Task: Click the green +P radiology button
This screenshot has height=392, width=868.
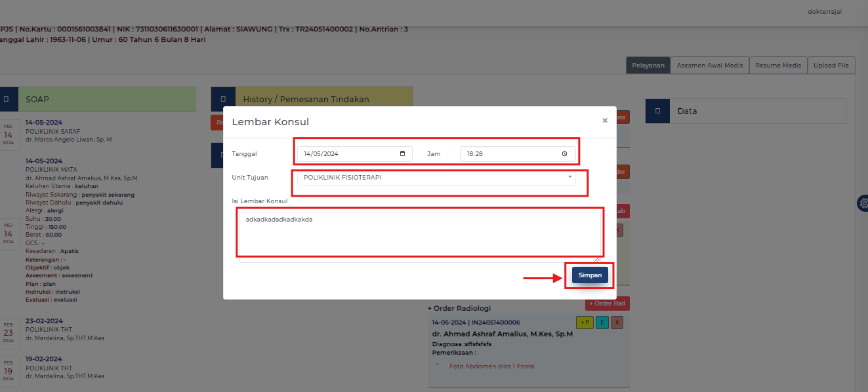Action: point(584,323)
